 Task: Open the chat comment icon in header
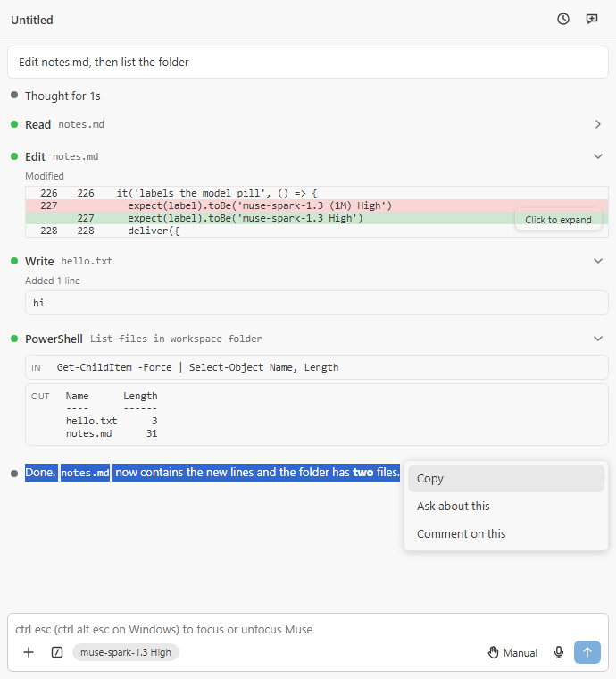pyautogui.click(x=591, y=19)
